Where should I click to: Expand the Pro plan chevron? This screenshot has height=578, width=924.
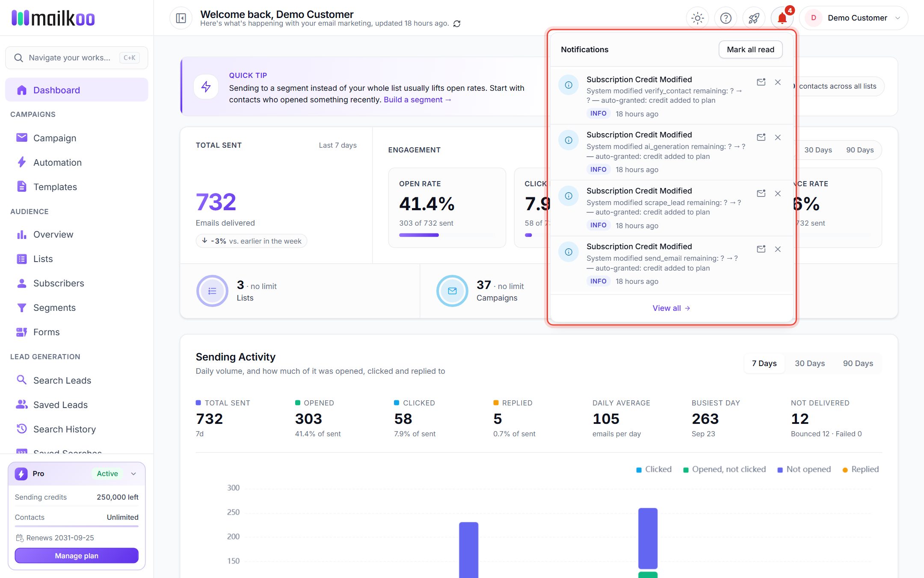tap(133, 474)
